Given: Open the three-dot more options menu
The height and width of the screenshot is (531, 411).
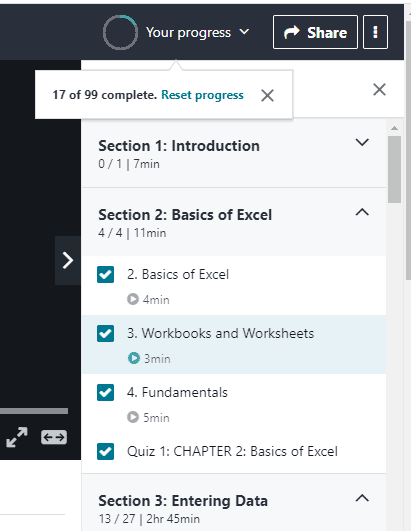Looking at the screenshot, I should click(x=375, y=32).
